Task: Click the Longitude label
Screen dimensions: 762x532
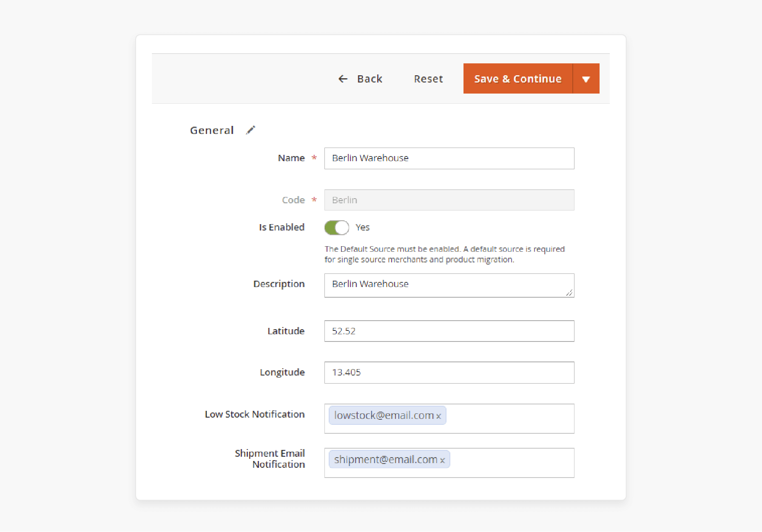Action: tap(282, 373)
